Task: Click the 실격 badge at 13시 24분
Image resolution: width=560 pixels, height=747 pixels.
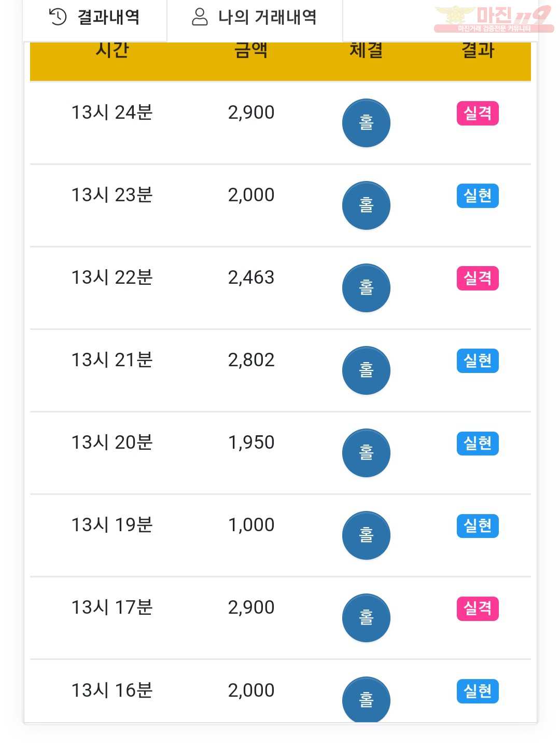Action: pyautogui.click(x=478, y=113)
